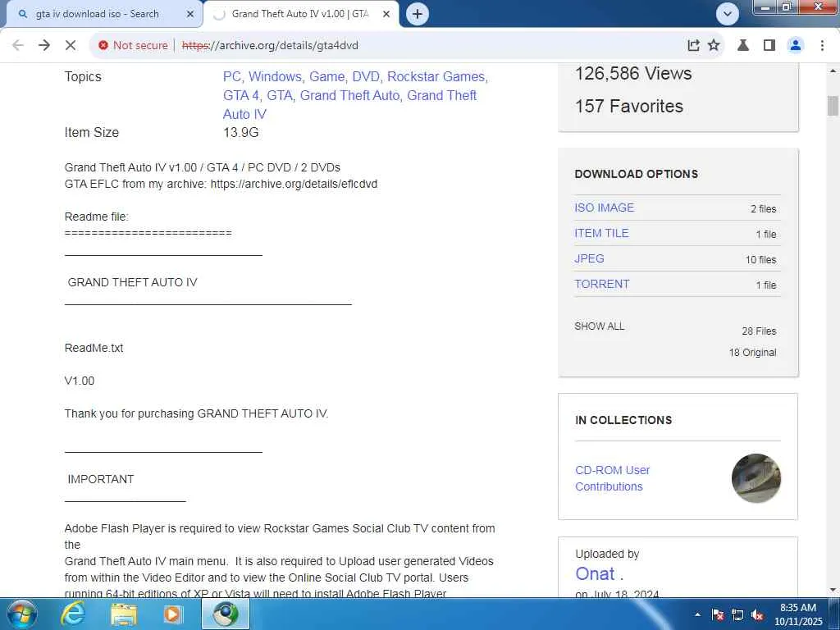Go back to the previous page
Viewport: 840px width, 630px height.
[x=18, y=46]
